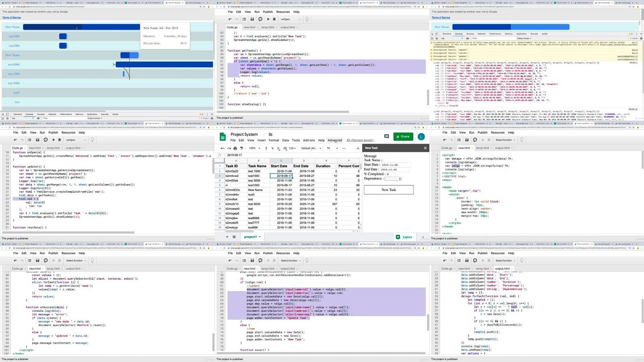644x362 pixels.
Task: Format as percent in Sheets toolbar
Action: click(272, 148)
